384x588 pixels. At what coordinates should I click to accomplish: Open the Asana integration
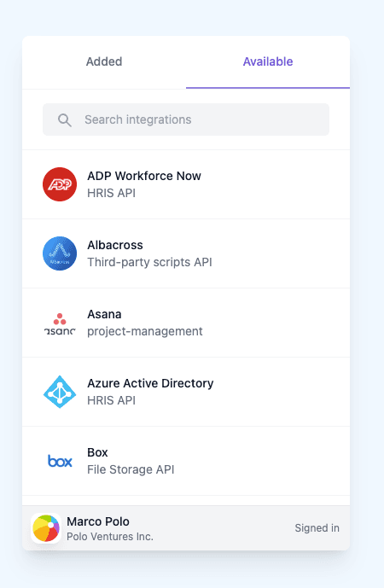tap(186, 323)
